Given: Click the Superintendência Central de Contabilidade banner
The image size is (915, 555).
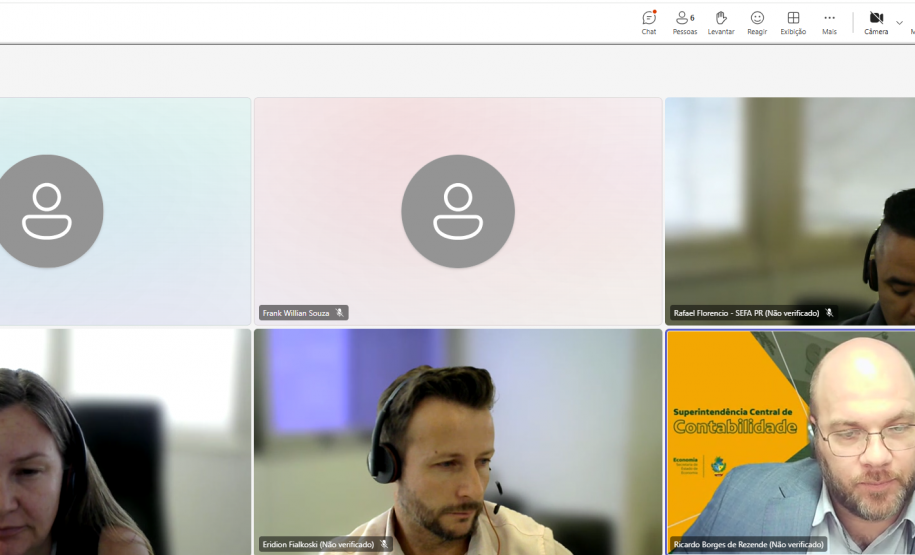Looking at the screenshot, I should click(735, 420).
